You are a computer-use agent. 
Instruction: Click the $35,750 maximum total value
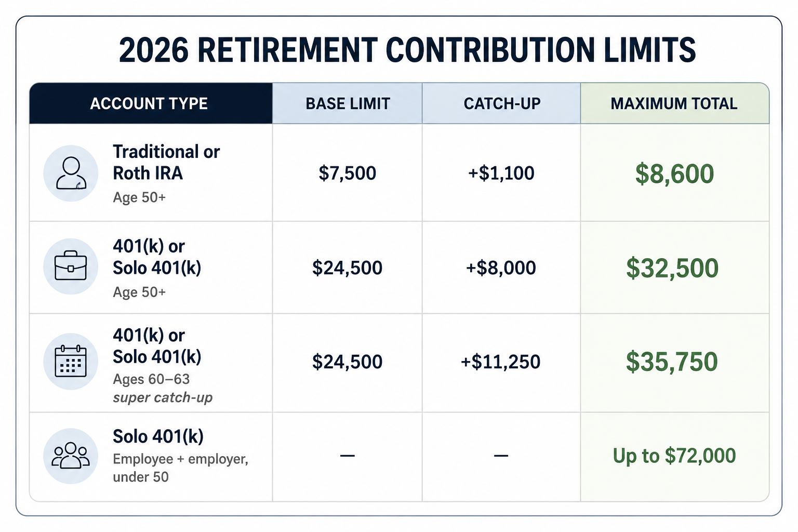pos(672,362)
